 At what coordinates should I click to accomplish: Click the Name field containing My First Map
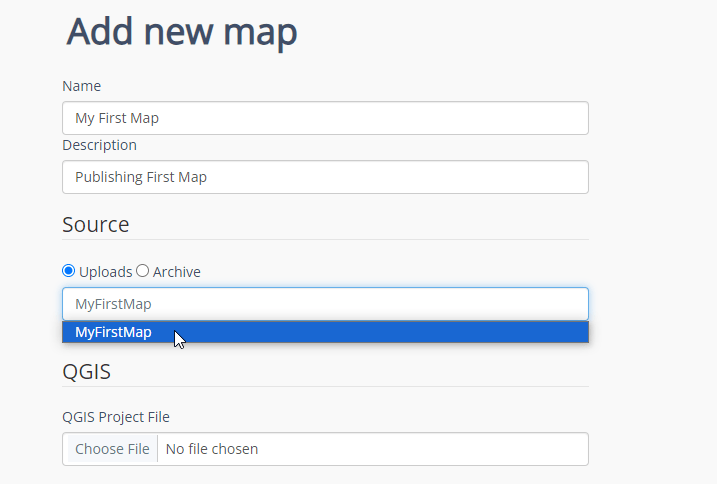pyautogui.click(x=325, y=118)
